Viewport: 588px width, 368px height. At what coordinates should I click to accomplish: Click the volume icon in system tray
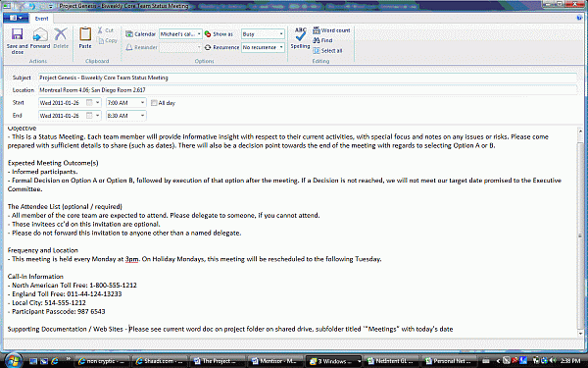(x=553, y=361)
